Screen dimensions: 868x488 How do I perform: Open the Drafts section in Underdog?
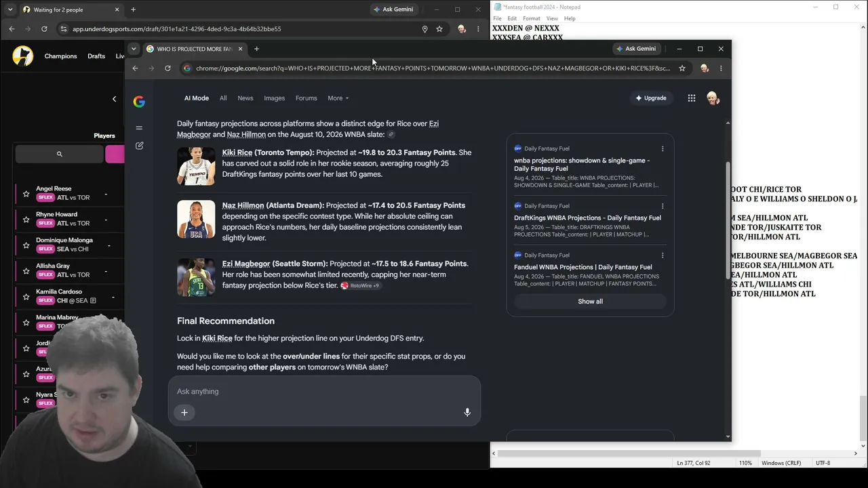tap(96, 56)
